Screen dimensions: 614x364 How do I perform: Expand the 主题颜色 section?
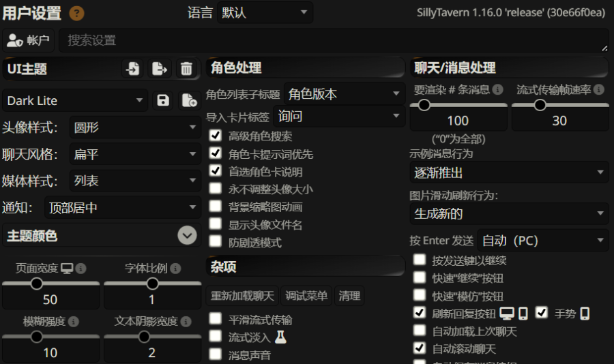click(x=187, y=235)
